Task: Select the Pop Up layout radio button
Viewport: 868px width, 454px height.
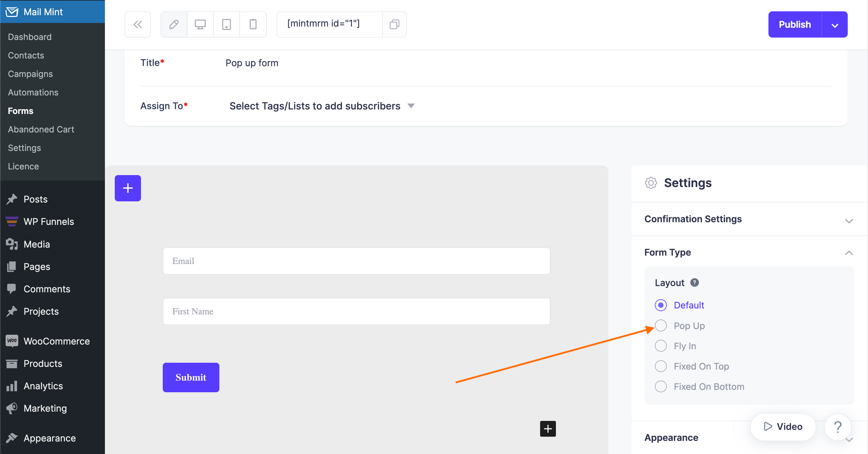Action: tap(661, 325)
